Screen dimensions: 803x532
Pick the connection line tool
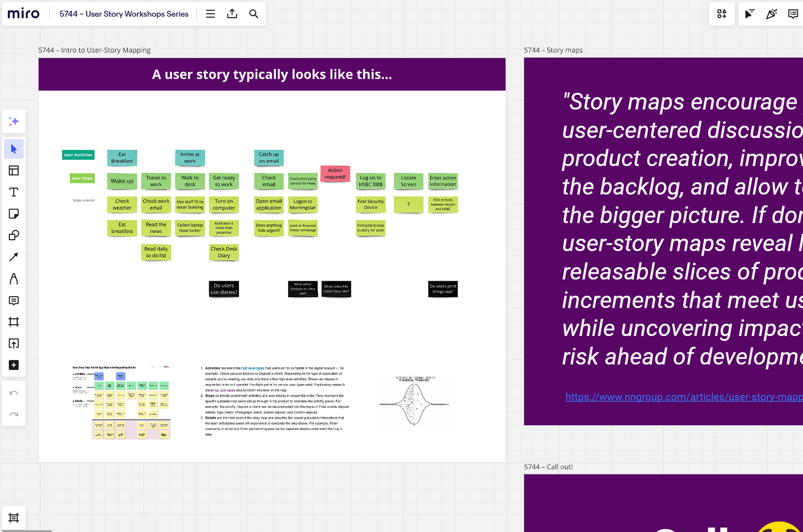coord(14,256)
